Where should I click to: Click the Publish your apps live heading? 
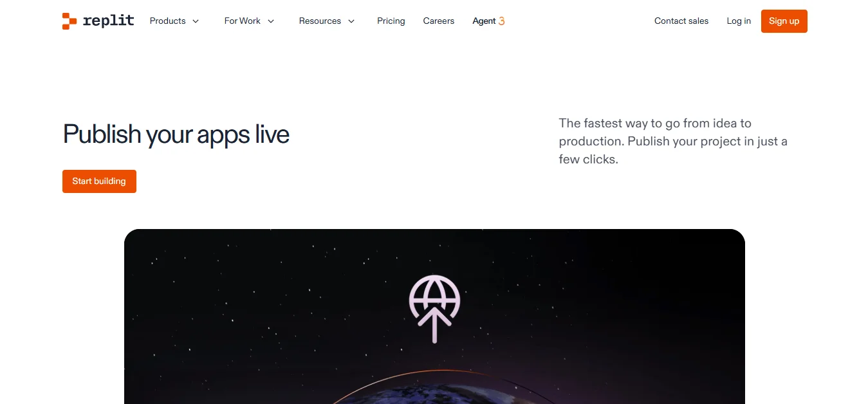coord(176,134)
